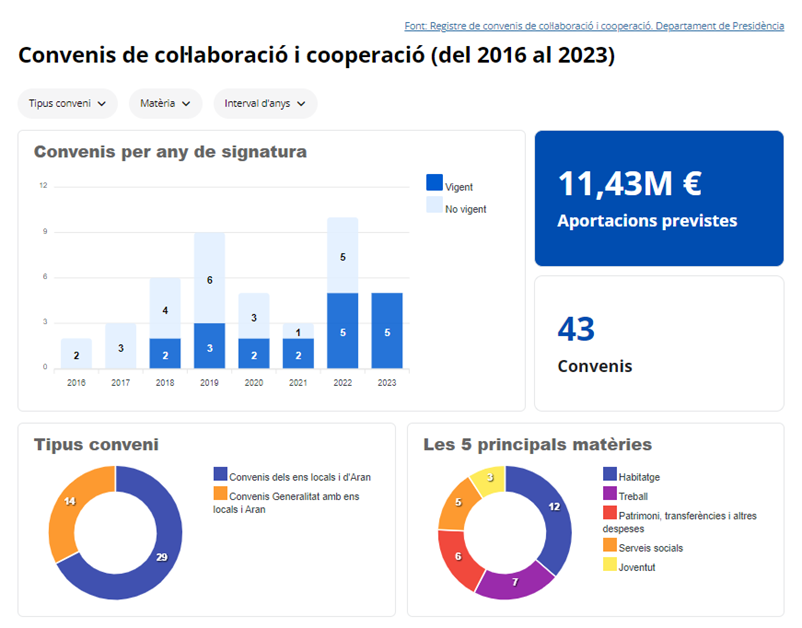Expand the Matèria filter dropdown

(x=165, y=103)
